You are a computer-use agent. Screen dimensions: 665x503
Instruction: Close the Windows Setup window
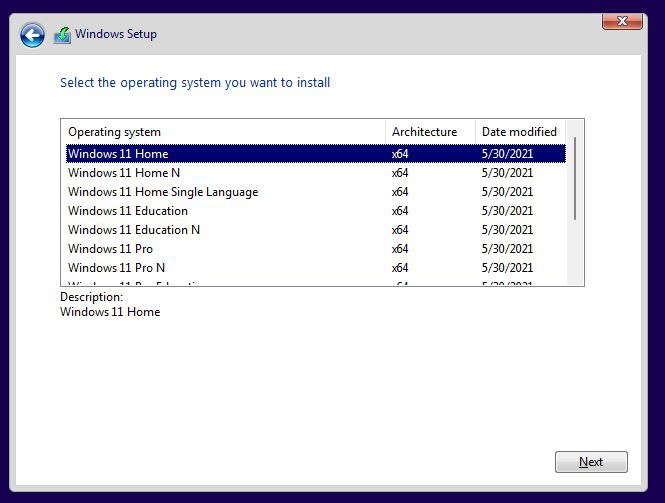coord(622,21)
